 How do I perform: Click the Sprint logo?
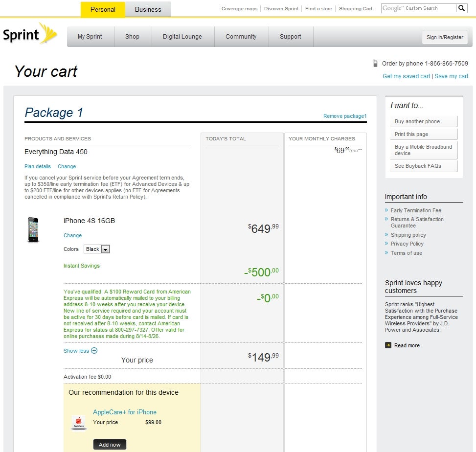point(30,34)
